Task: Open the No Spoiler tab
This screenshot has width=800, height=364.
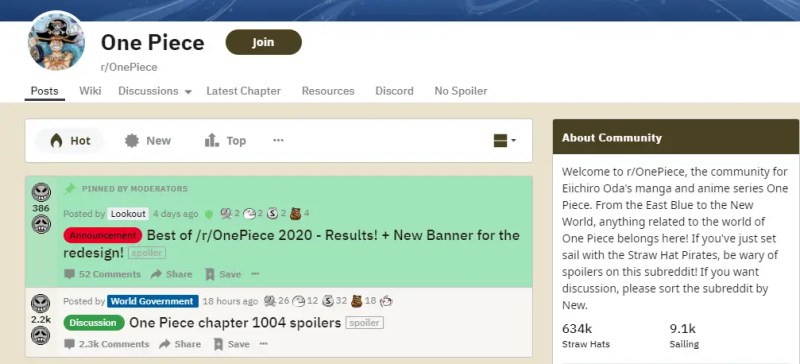Action: 461,91
